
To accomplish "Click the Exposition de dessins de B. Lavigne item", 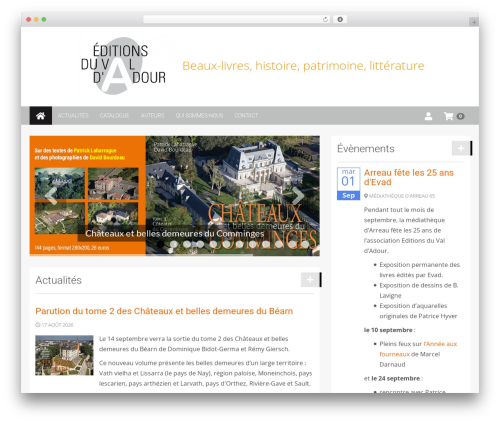I will coord(419,290).
